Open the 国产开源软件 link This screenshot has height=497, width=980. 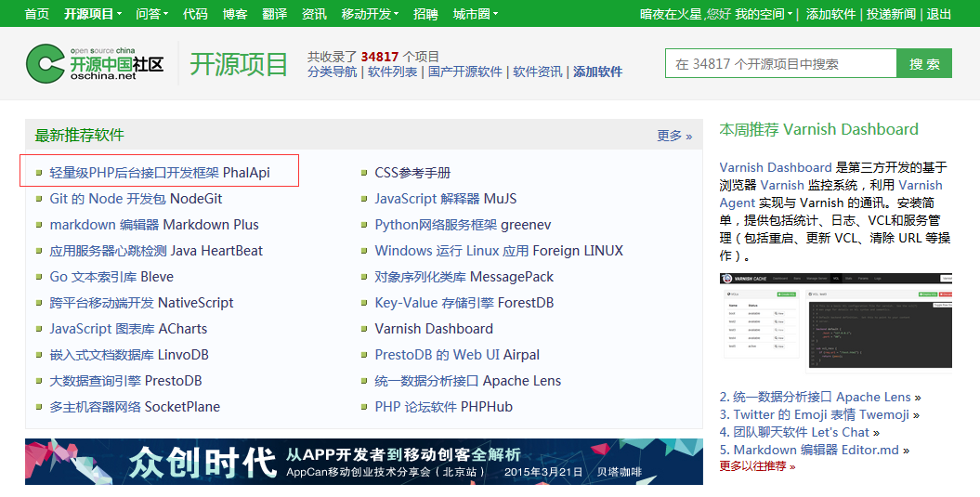[x=465, y=72]
